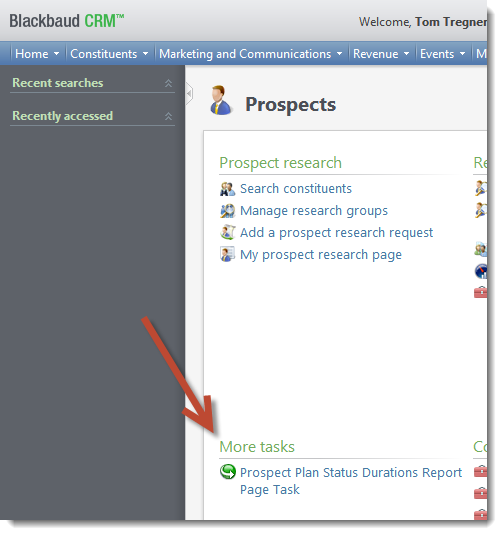Open the Manage research groups link

(314, 211)
